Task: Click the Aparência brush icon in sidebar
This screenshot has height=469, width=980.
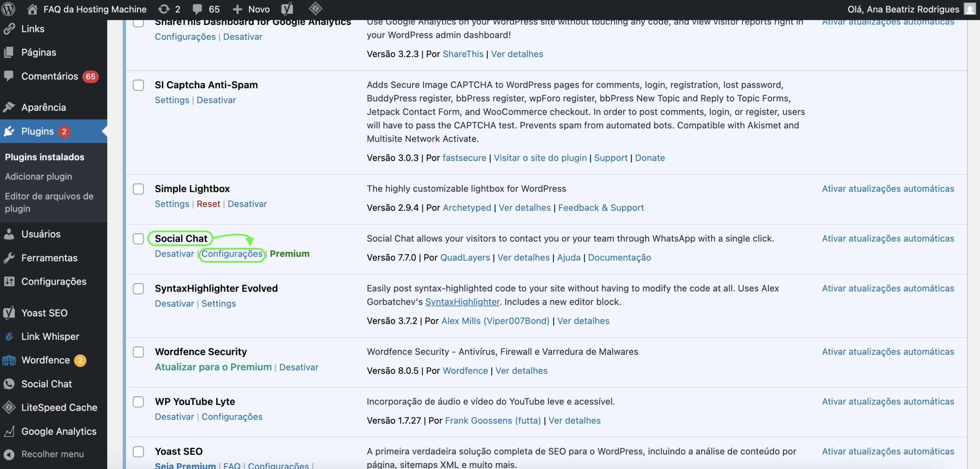Action: point(9,107)
